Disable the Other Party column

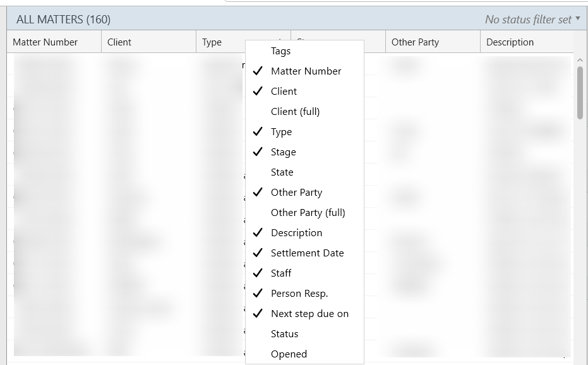[x=296, y=193]
